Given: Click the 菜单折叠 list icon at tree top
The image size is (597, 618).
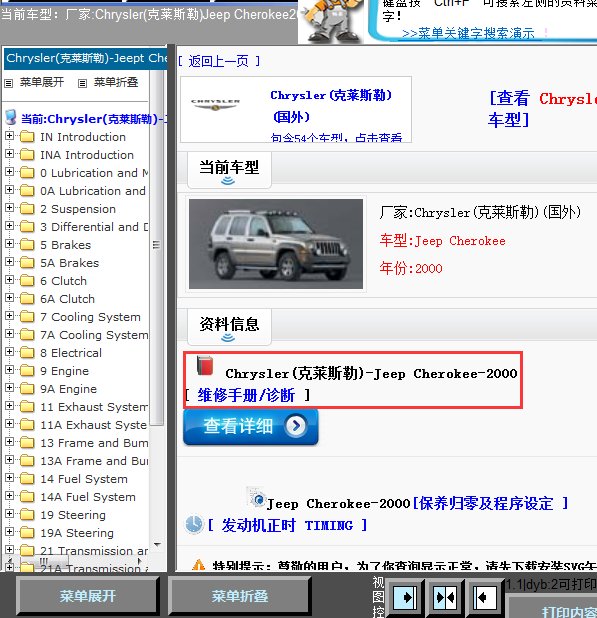Looking at the screenshot, I should (x=82, y=83).
